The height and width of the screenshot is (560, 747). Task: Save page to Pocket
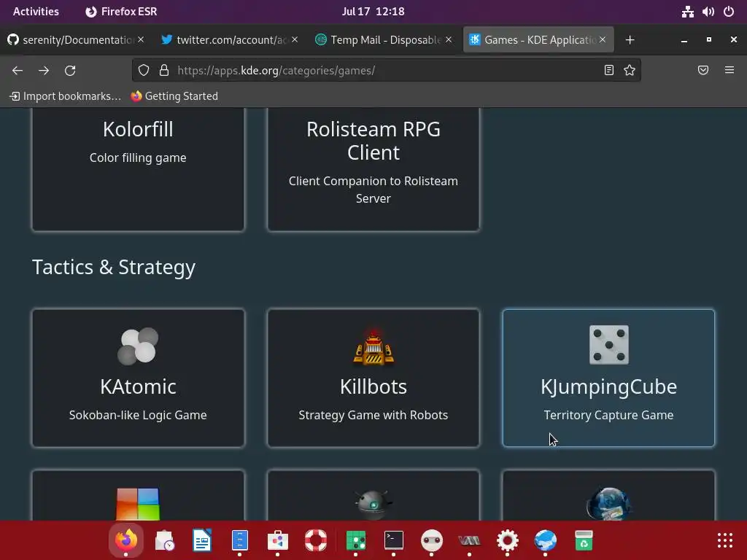(703, 71)
